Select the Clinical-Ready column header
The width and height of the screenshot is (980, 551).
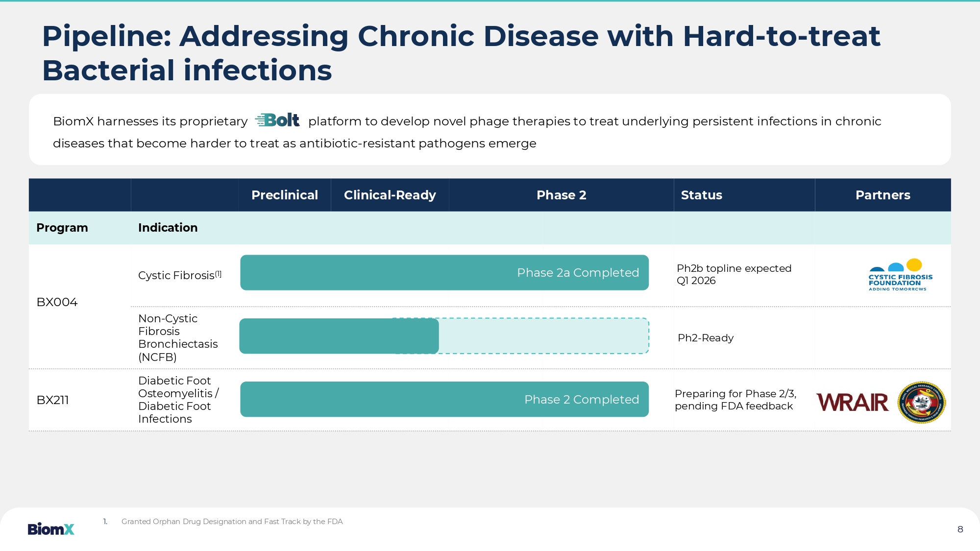coord(390,195)
